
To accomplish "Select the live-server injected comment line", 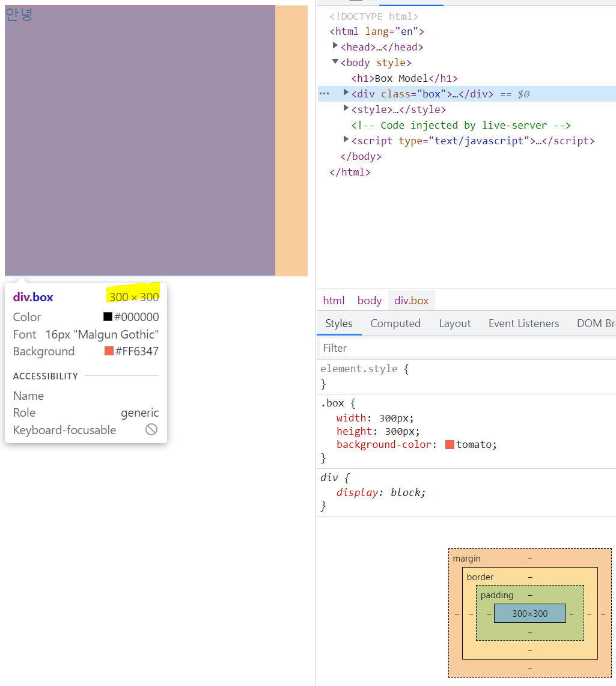I will pyautogui.click(x=461, y=125).
